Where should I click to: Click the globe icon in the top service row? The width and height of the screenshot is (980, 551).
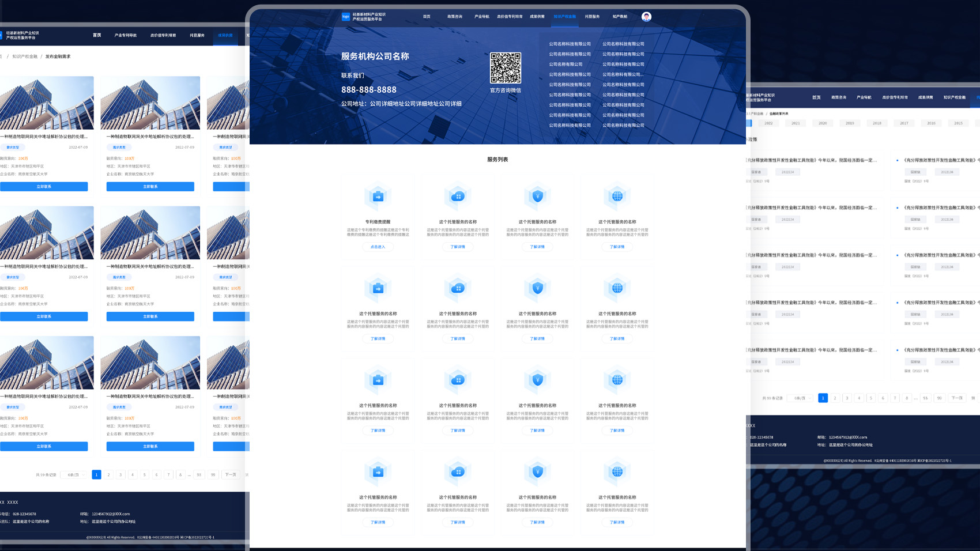tap(617, 197)
